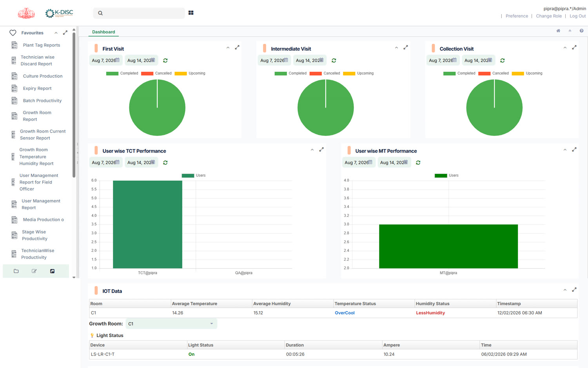
Task: Refresh User wise TCT Performance chart
Action: click(x=165, y=162)
